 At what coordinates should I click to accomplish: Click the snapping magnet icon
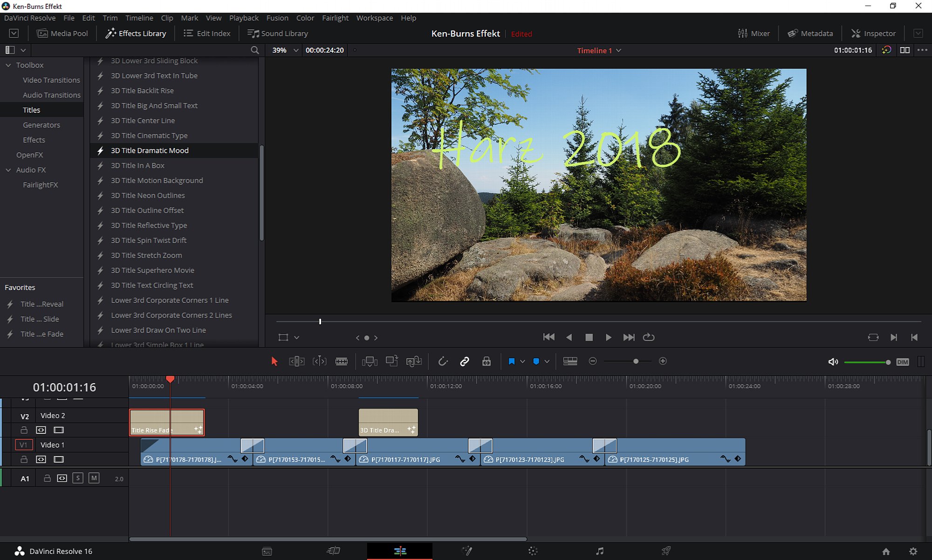click(443, 362)
